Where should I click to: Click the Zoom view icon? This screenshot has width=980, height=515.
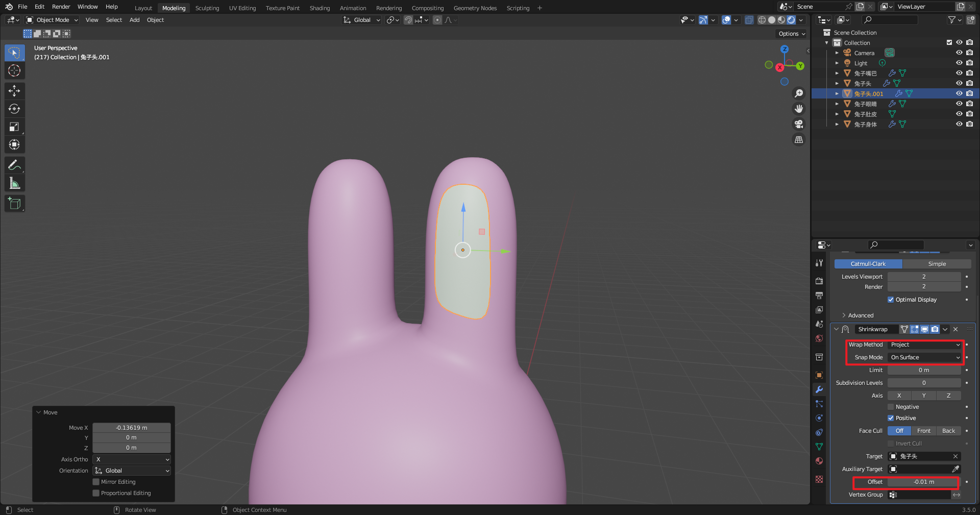point(799,93)
